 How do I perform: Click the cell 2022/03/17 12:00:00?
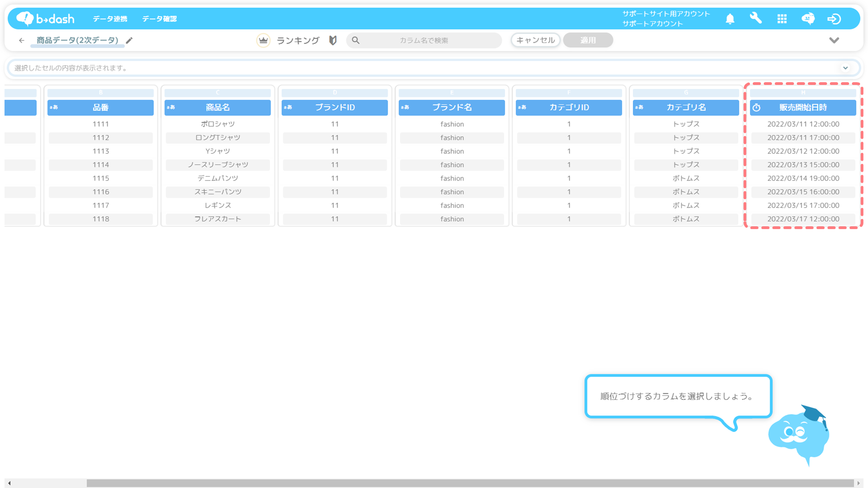[x=803, y=219]
